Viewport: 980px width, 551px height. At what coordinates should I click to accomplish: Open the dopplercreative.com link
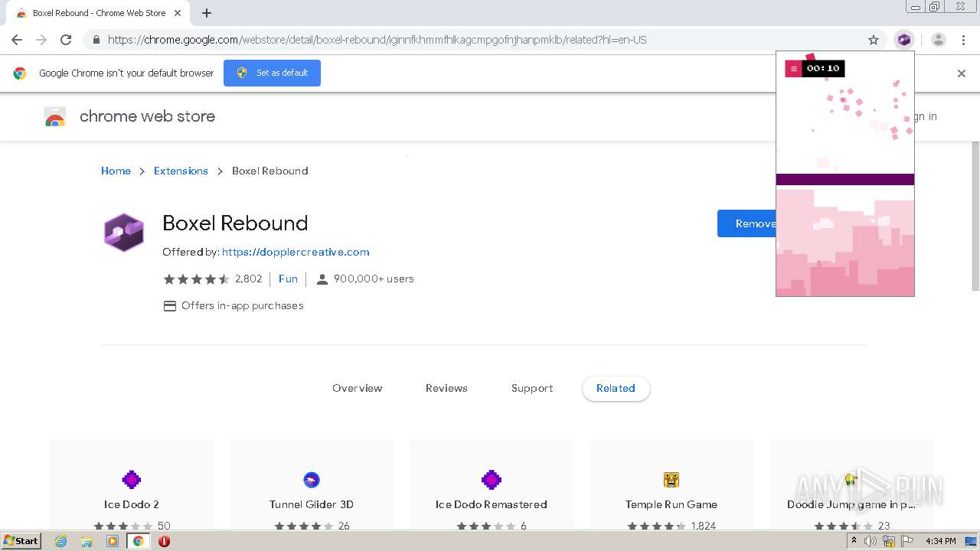pos(296,252)
